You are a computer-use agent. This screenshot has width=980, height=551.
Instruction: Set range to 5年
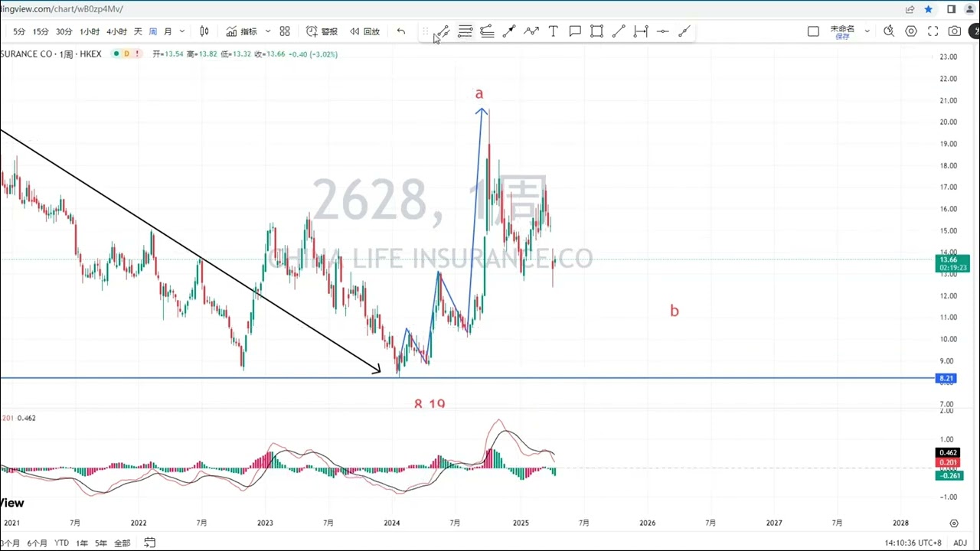[101, 543]
